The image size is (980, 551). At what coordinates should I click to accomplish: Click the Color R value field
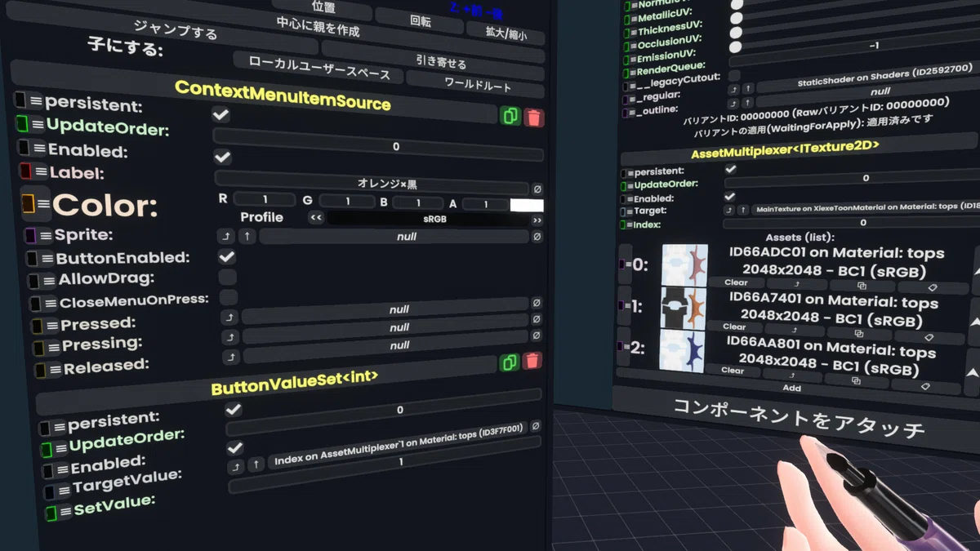point(265,200)
